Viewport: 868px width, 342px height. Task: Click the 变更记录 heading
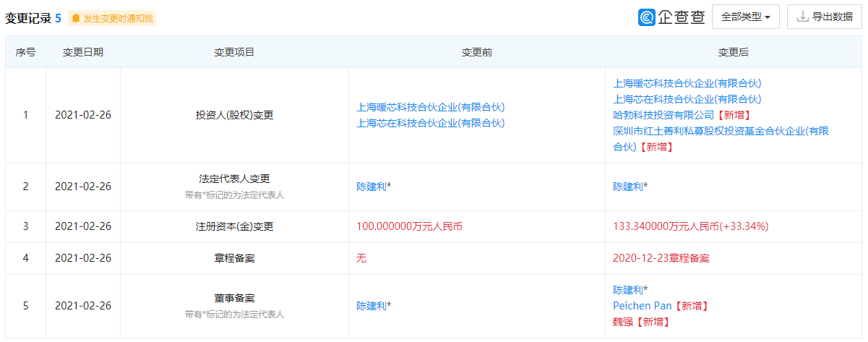click(28, 18)
